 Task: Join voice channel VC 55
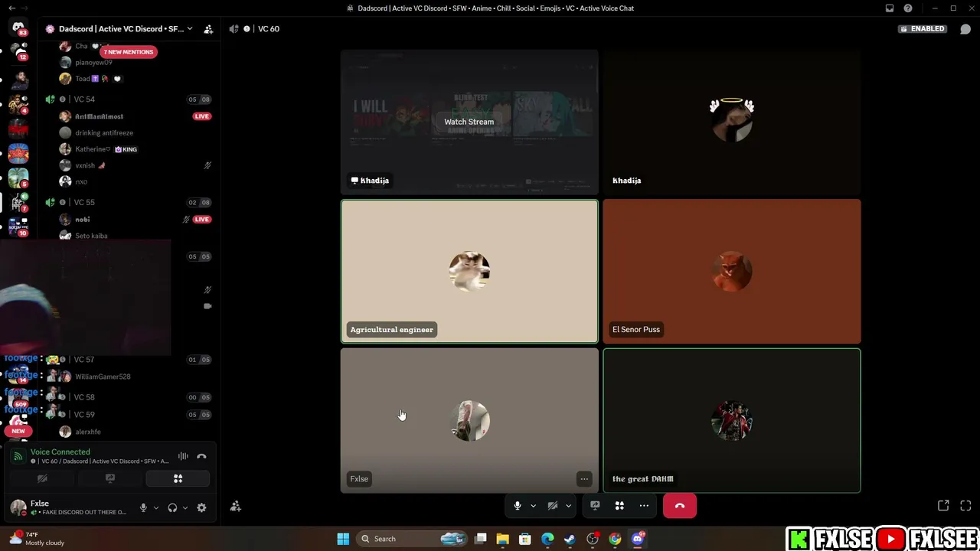pyautogui.click(x=84, y=203)
